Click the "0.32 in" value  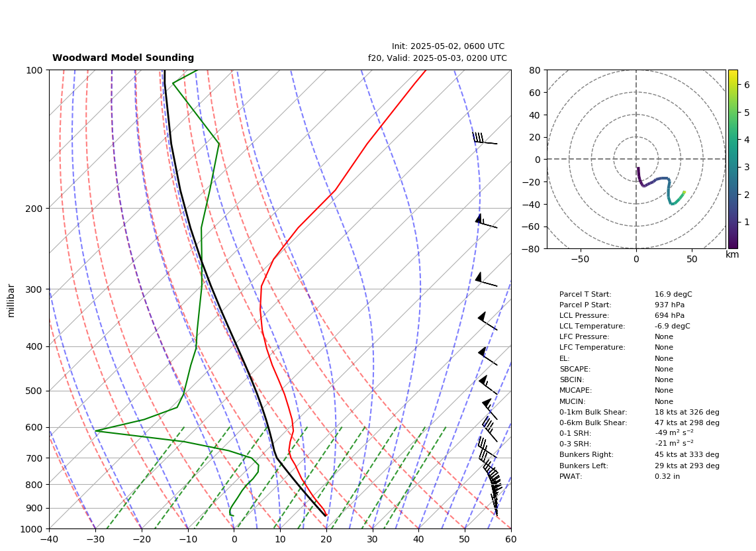(x=667, y=476)
